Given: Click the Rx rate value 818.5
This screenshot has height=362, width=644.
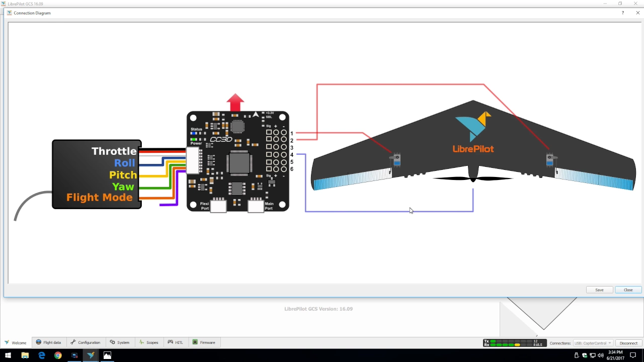Looking at the screenshot, I should click(x=538, y=345).
